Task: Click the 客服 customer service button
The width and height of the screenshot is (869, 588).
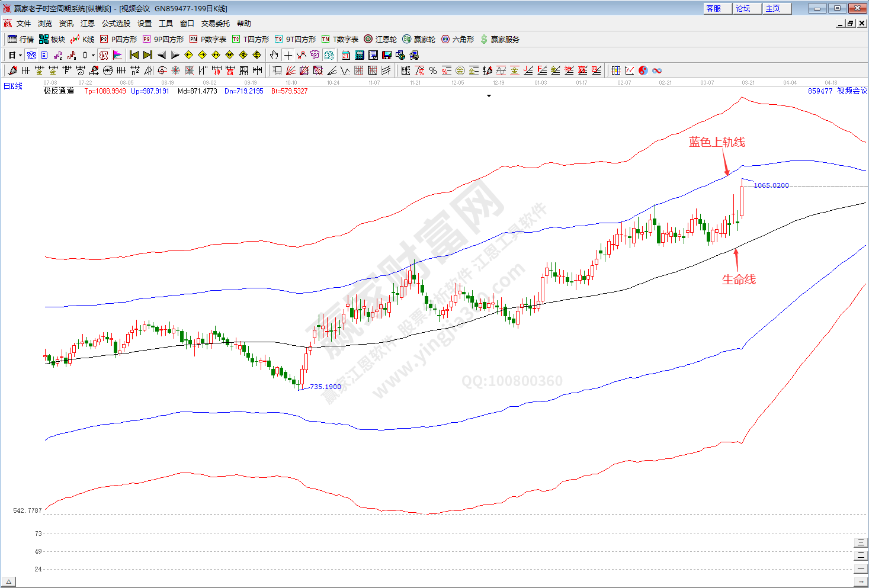Action: (714, 8)
